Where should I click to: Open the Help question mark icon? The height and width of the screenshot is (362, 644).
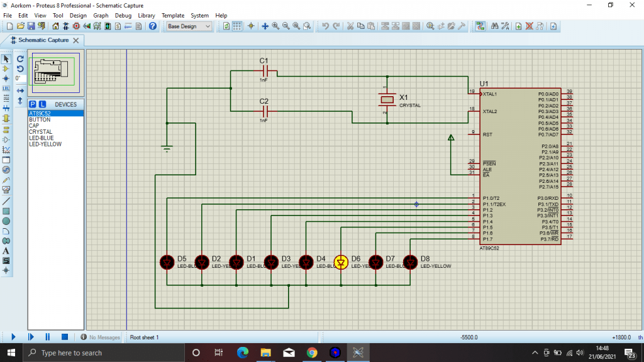point(153,26)
